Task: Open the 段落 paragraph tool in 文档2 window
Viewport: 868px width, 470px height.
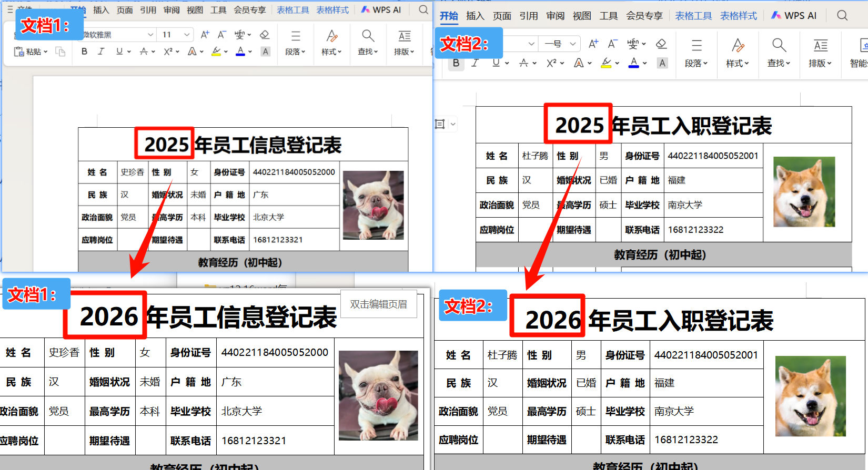Action: coord(696,53)
